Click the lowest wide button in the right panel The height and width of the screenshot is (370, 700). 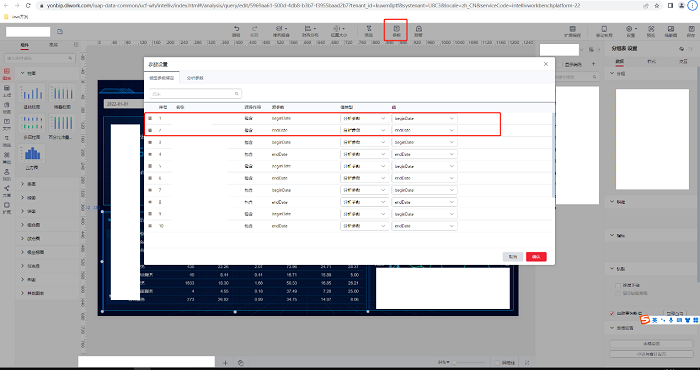tap(651, 354)
